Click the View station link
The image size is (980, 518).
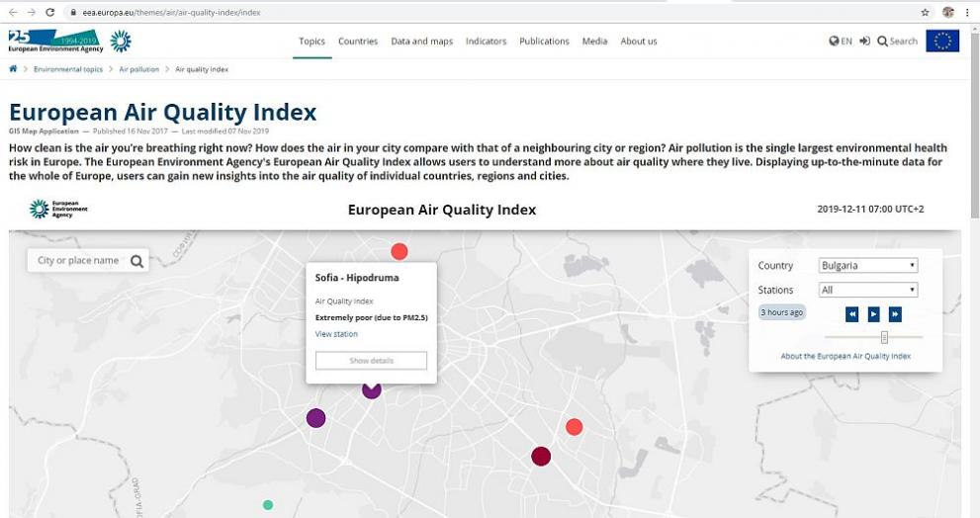[336, 334]
